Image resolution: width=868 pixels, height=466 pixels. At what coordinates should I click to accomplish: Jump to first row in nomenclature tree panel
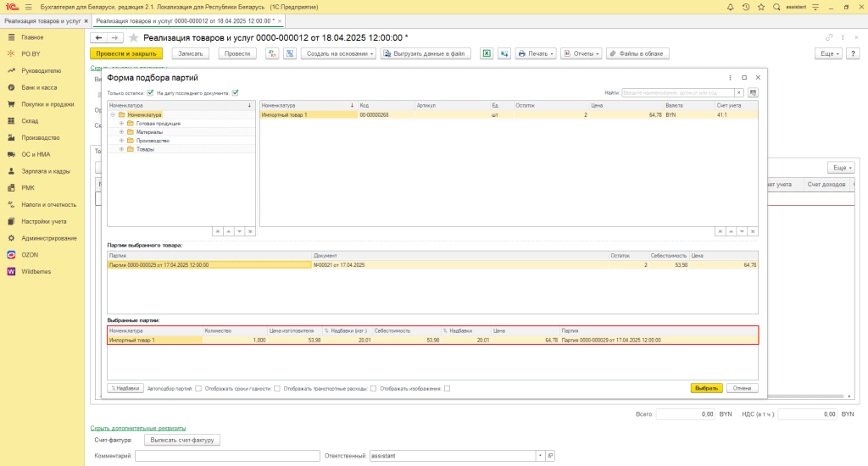coord(218,231)
